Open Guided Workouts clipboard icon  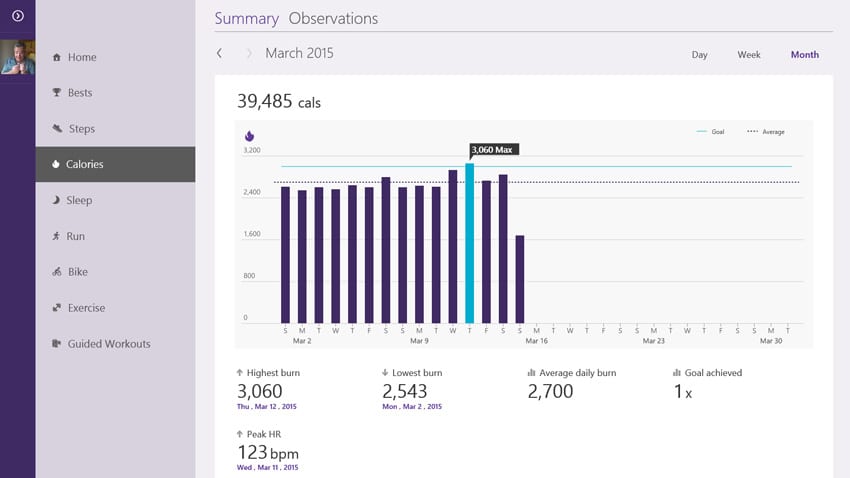[56, 344]
